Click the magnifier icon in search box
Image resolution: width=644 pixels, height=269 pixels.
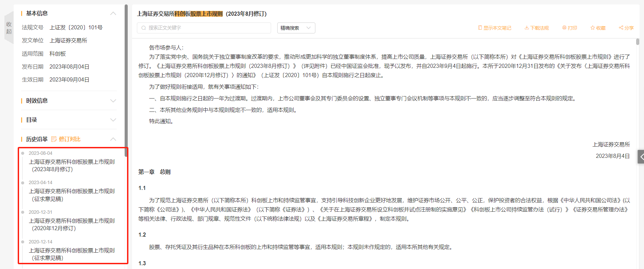tap(144, 28)
